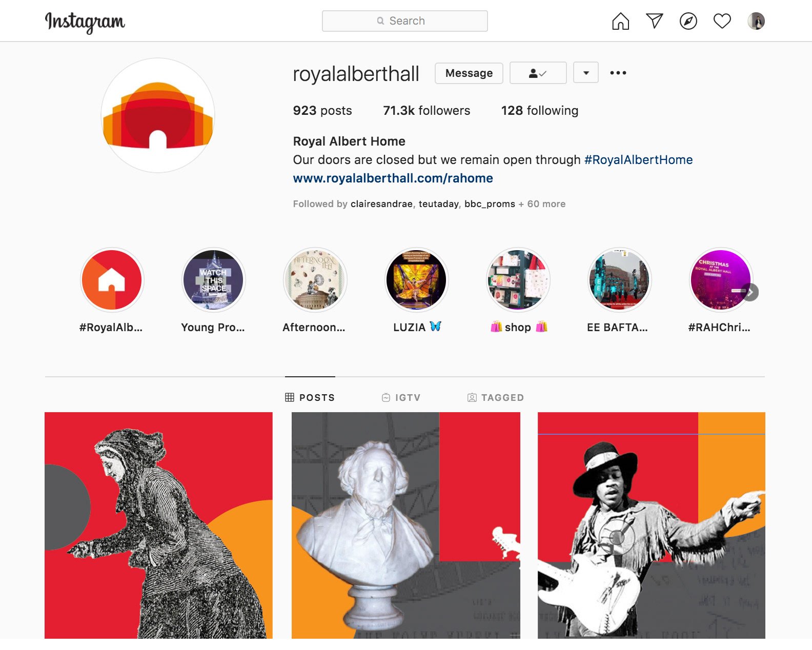Click the royalalberthall username heading

356,74
